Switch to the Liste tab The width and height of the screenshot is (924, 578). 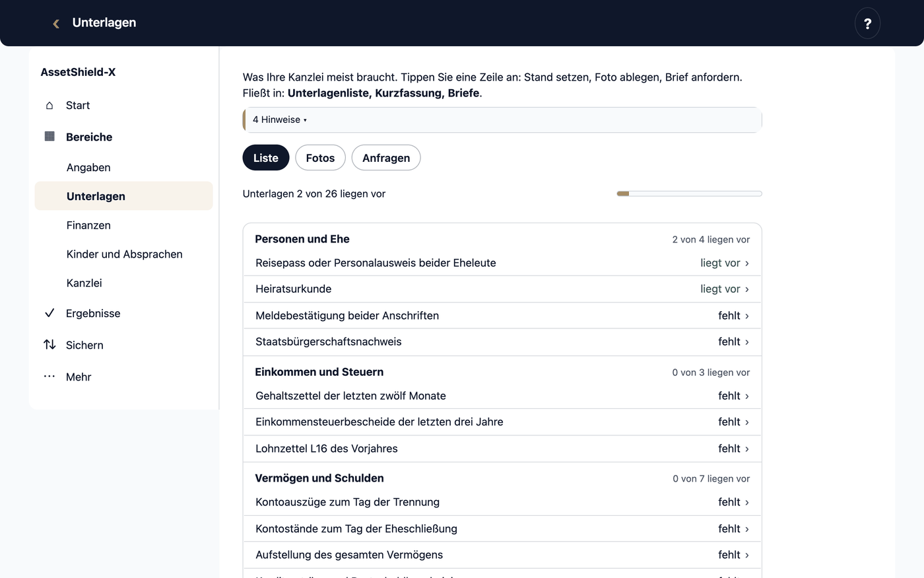(266, 158)
